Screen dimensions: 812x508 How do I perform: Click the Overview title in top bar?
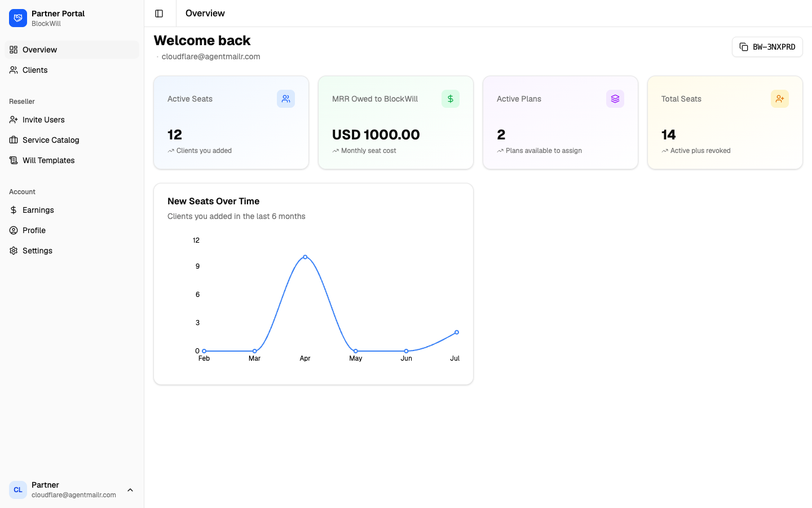pyautogui.click(x=205, y=13)
